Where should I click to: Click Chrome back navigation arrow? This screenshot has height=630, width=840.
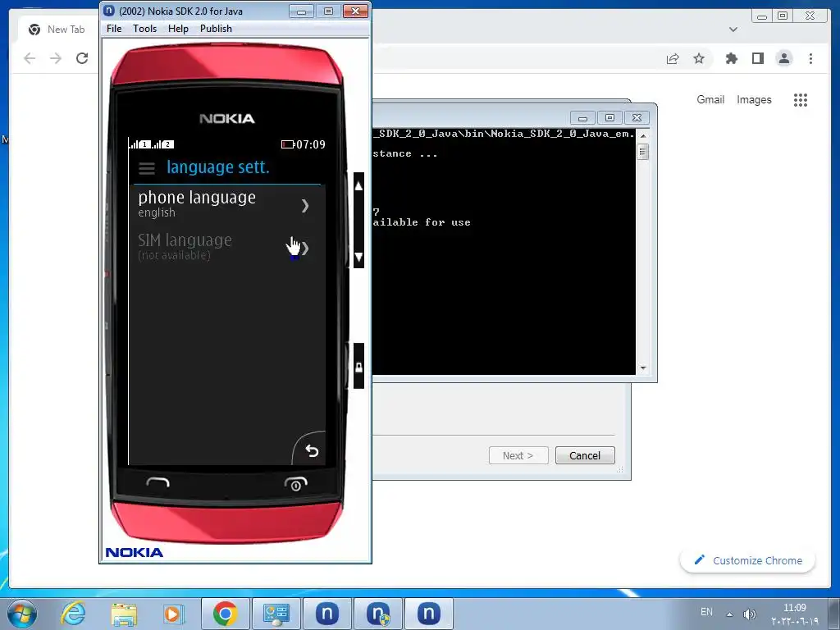point(30,58)
